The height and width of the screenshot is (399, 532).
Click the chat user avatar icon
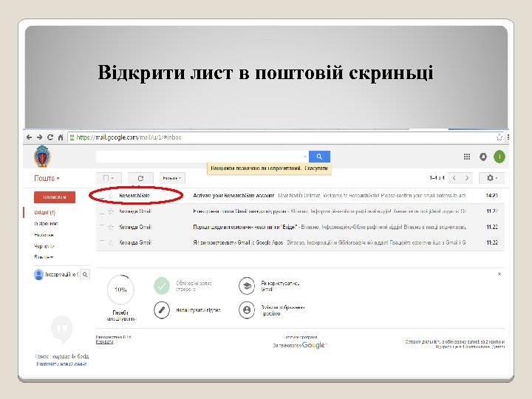pyautogui.click(x=38, y=274)
